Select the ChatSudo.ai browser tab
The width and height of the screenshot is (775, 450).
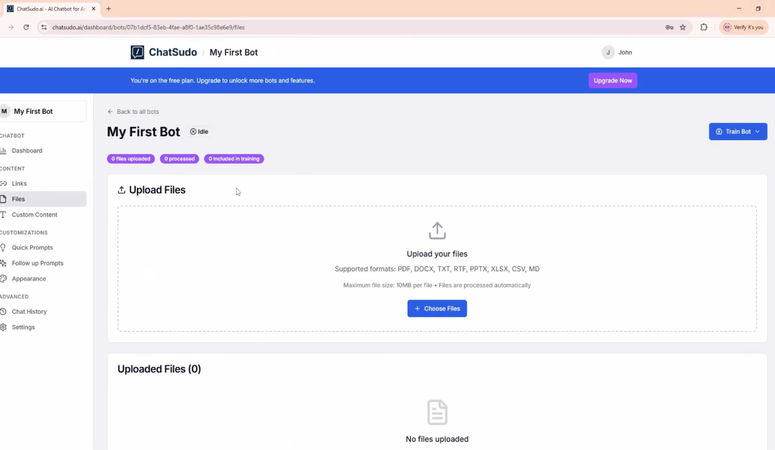51,8
